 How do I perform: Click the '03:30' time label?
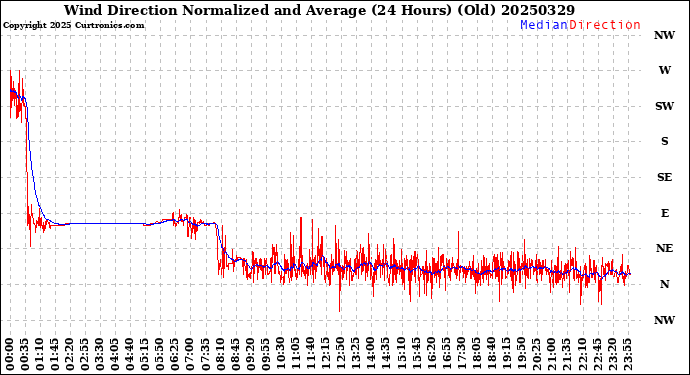click(x=100, y=354)
